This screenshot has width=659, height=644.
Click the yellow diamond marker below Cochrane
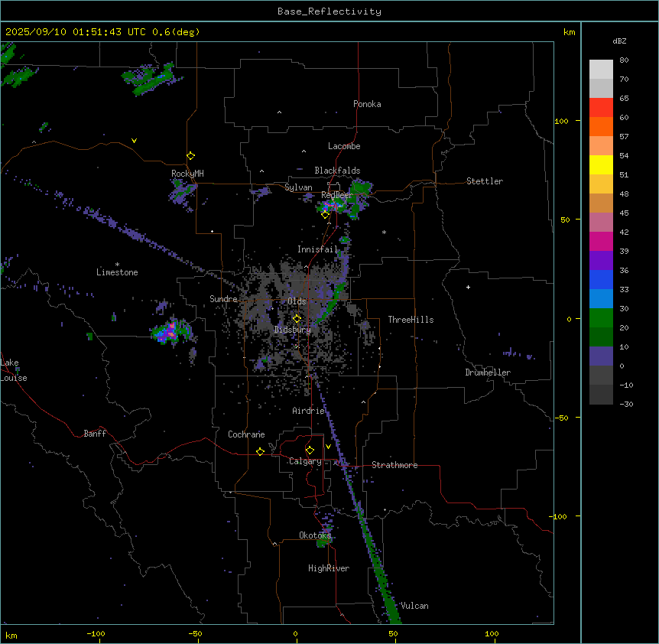(x=260, y=451)
